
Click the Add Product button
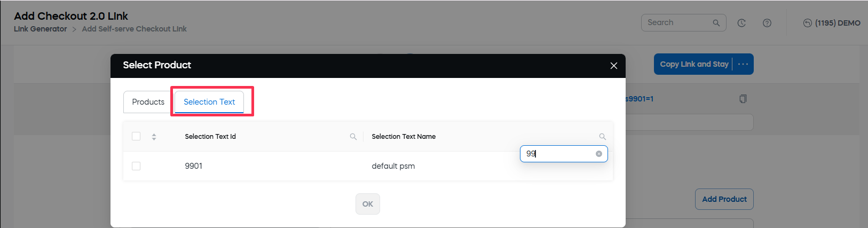724,199
